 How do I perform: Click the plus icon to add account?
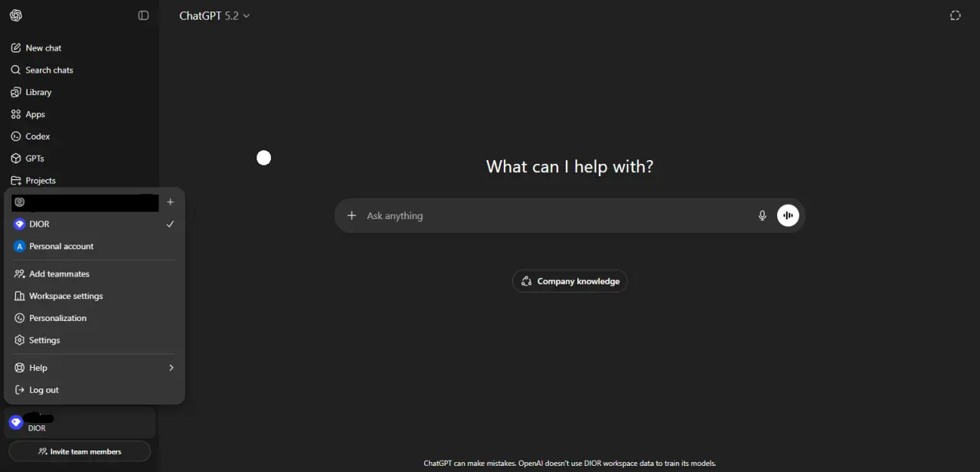[x=171, y=202]
